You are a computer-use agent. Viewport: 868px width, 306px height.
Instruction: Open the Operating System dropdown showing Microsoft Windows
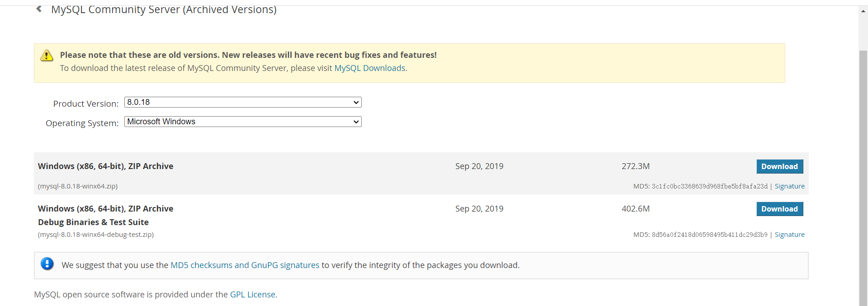click(243, 122)
